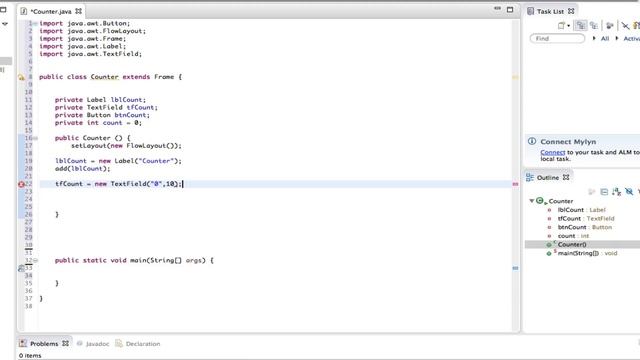Click into the Find tasks field

(x=557, y=38)
